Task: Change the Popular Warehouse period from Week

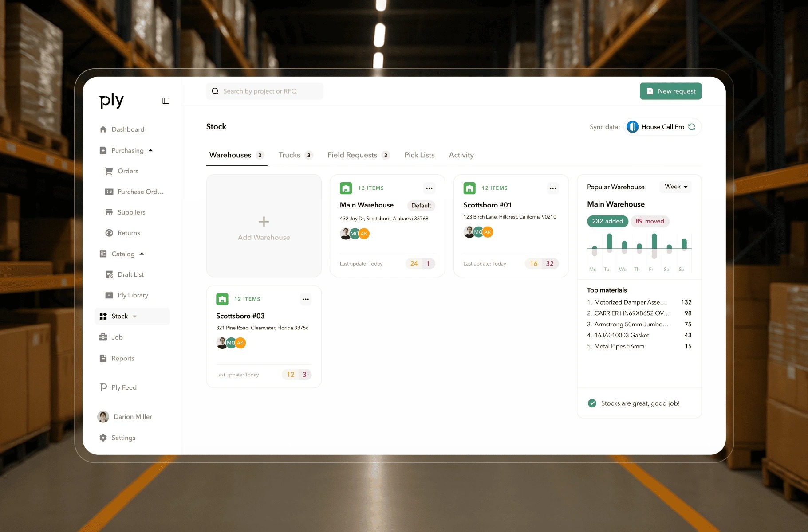Action: pos(675,187)
